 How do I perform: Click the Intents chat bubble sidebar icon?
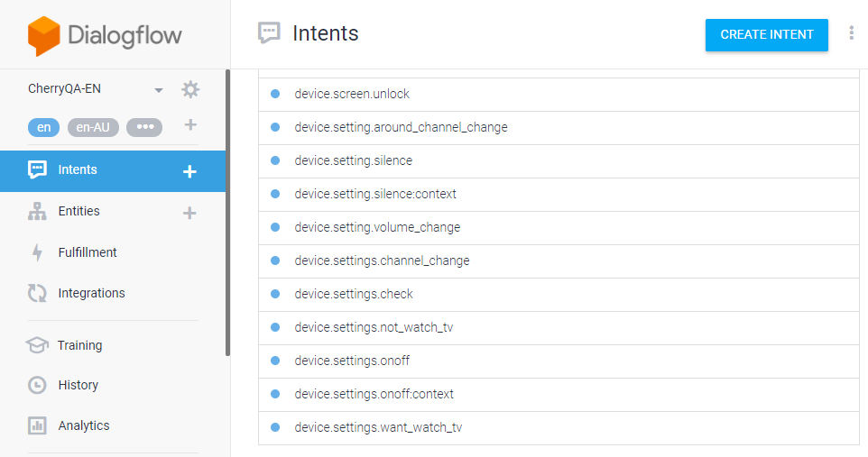[37, 169]
